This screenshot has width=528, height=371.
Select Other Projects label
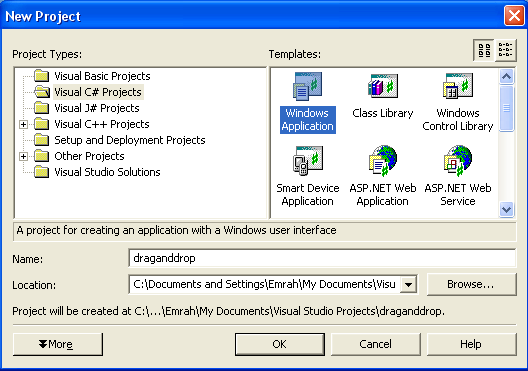pyautogui.click(x=89, y=156)
